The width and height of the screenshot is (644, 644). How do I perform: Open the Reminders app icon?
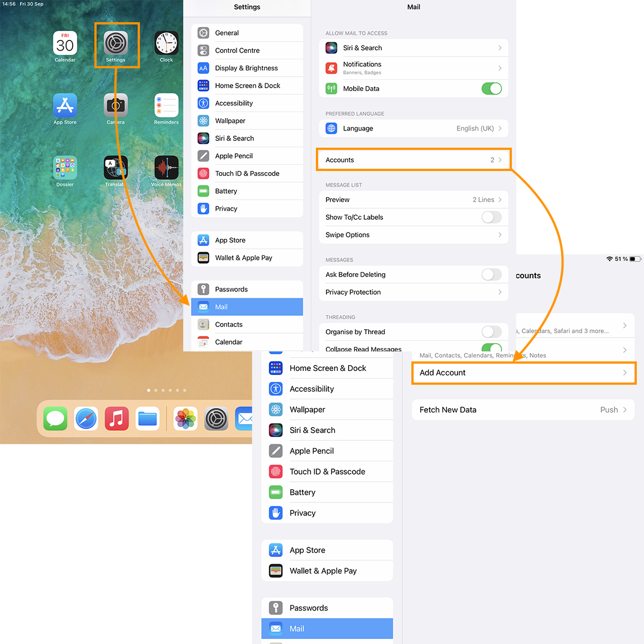(166, 105)
